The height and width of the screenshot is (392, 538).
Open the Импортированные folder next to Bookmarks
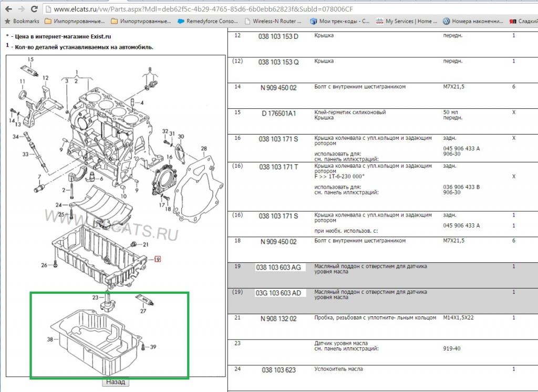coord(75,22)
